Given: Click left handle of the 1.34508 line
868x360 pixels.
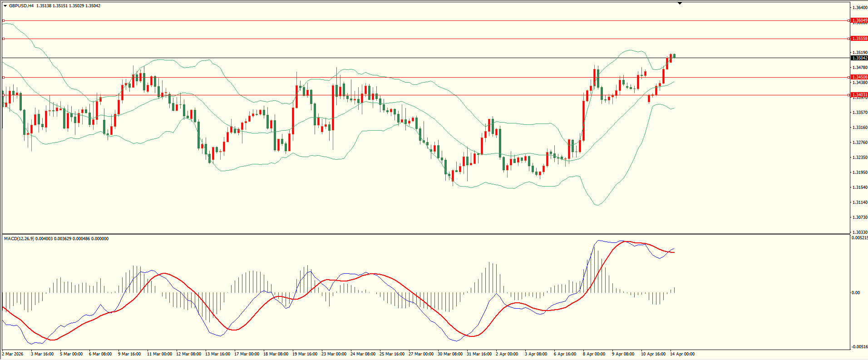Looking at the screenshot, I should tap(4, 77).
